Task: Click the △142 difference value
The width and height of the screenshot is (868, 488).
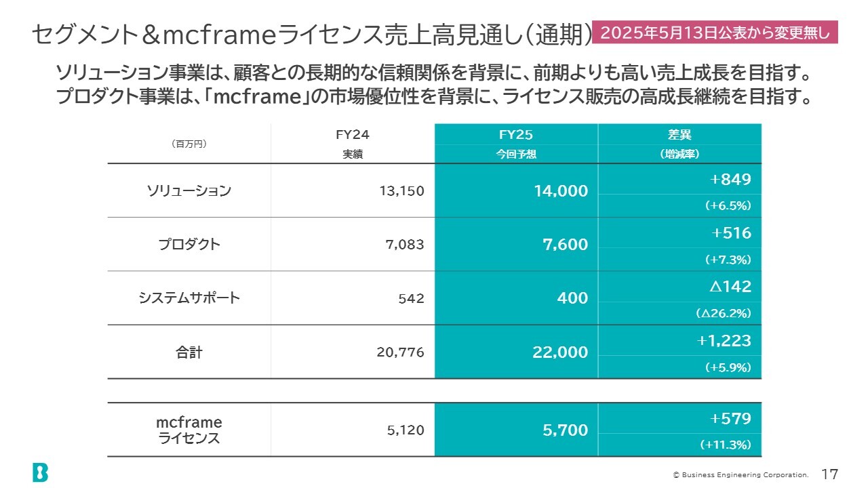Action: coord(730,287)
